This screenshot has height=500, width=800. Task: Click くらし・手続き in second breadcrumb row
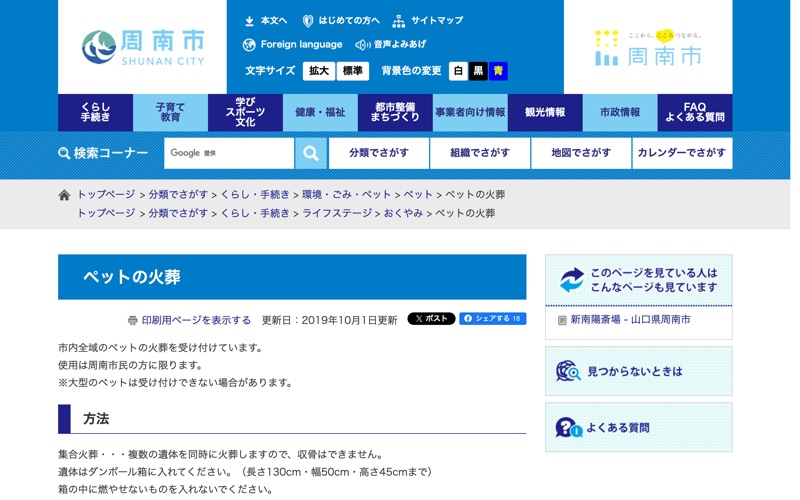pos(255,213)
